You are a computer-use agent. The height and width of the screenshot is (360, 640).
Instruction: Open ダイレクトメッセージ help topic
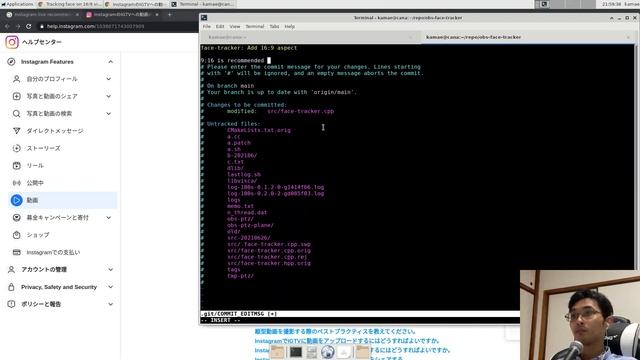coord(55,131)
